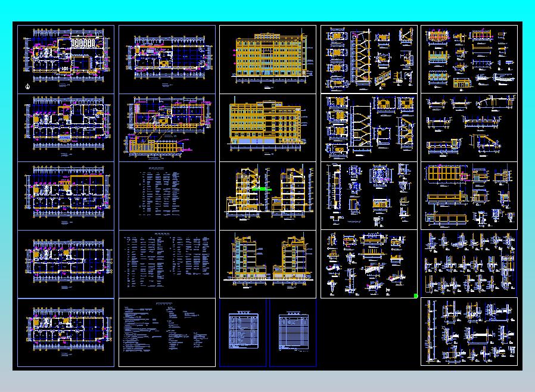Open the two-block schedule table sheet in the second column
This screenshot has height=392, width=535.
(167, 264)
